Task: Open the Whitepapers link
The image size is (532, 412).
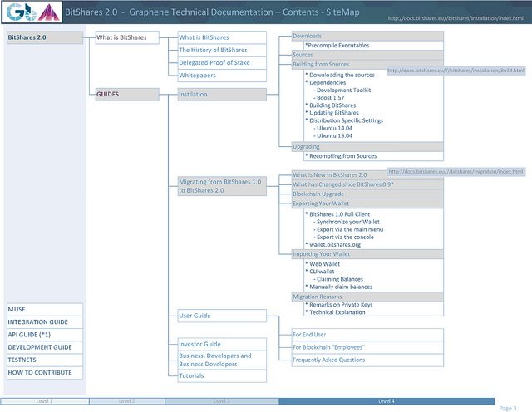Action: pyautogui.click(x=222, y=76)
